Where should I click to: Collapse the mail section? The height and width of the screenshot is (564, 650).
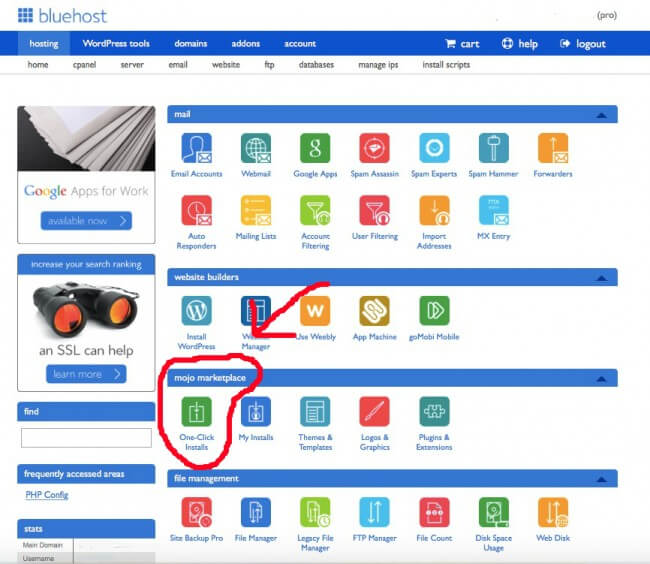tap(601, 115)
